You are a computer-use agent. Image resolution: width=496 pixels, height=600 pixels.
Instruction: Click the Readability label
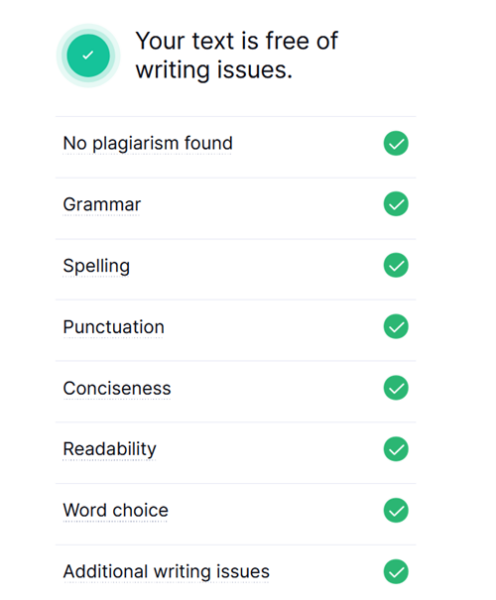coord(109,450)
